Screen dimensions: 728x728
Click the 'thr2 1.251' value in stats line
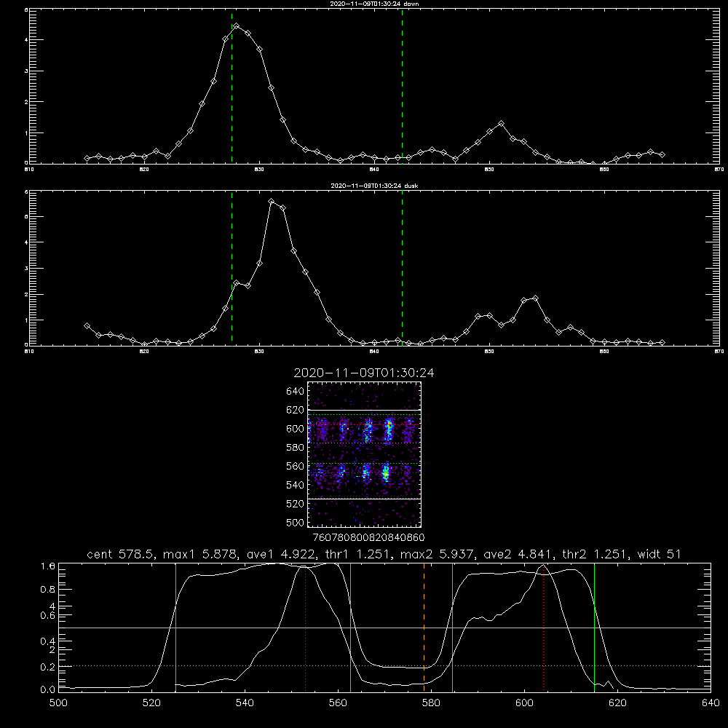(596, 554)
